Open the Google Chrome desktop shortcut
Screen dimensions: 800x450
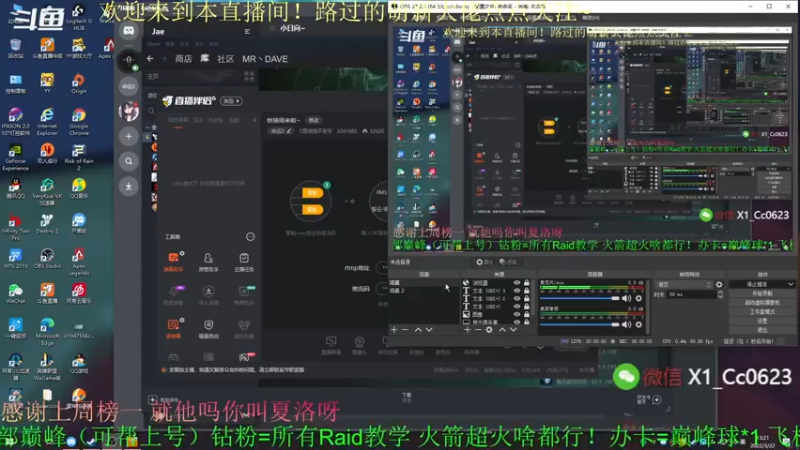[x=79, y=122]
